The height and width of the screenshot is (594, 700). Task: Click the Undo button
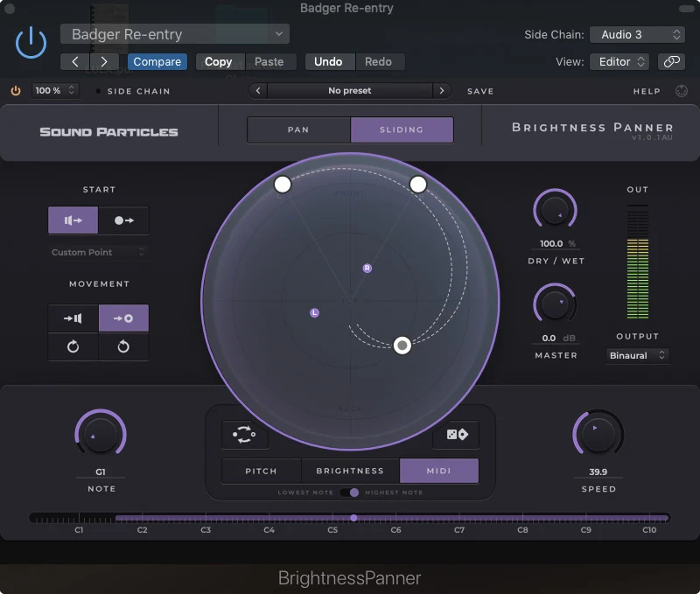click(328, 61)
